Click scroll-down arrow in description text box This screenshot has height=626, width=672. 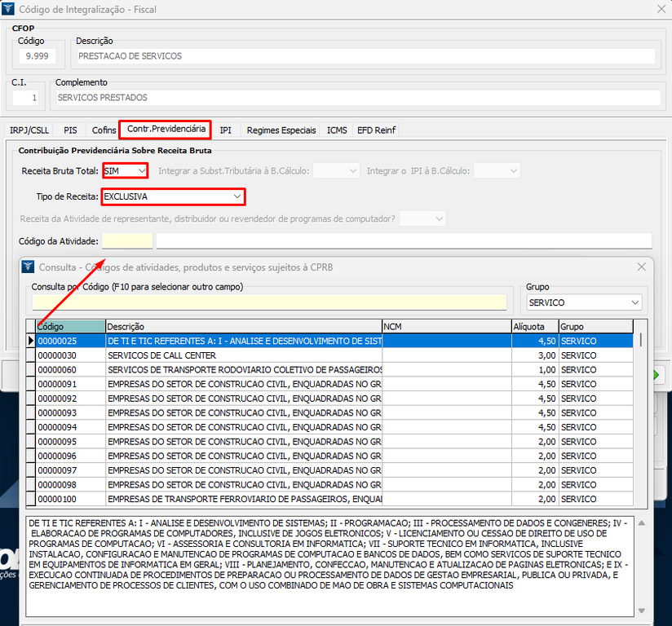click(641, 611)
